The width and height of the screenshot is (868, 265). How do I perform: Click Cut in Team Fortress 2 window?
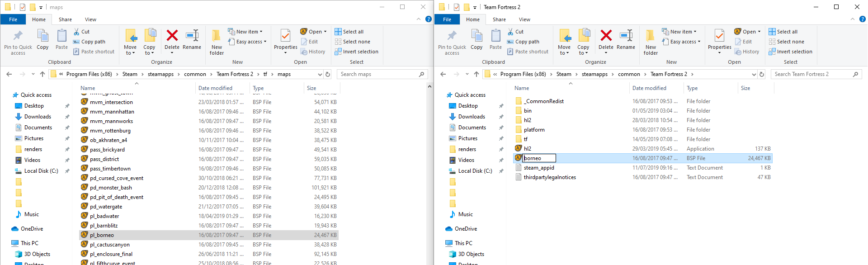[515, 32]
